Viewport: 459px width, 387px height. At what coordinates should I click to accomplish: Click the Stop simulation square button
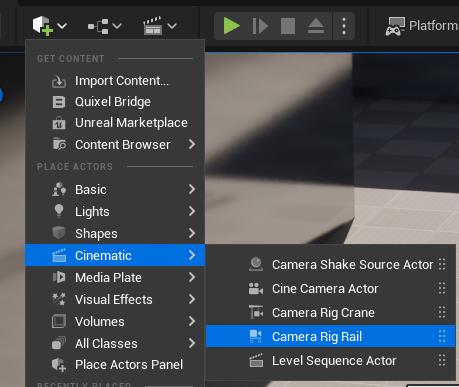(x=288, y=26)
